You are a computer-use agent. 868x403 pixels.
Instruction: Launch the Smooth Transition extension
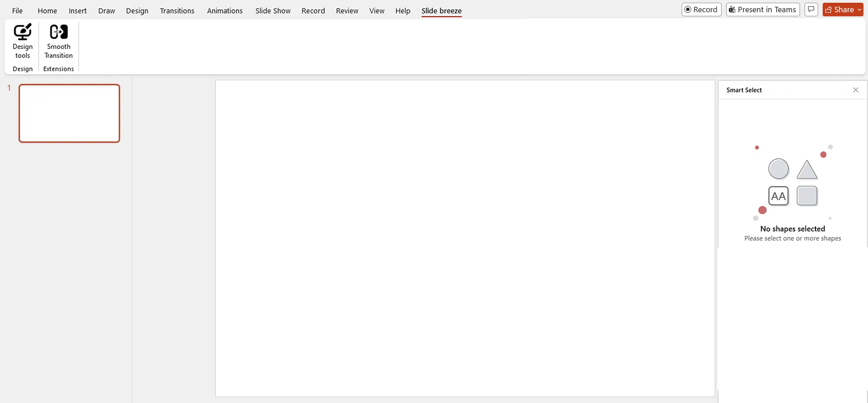coord(58,41)
